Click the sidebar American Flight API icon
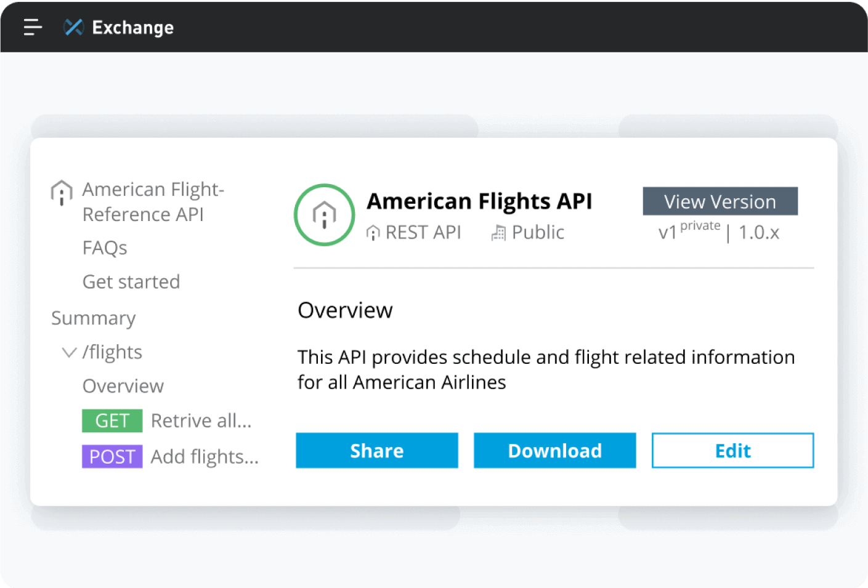This screenshot has width=868, height=588. click(62, 193)
